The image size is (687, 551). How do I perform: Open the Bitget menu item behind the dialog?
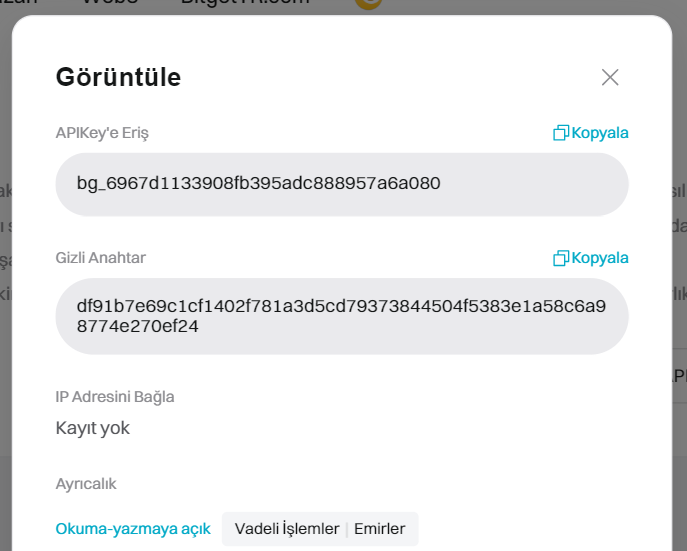point(244,4)
